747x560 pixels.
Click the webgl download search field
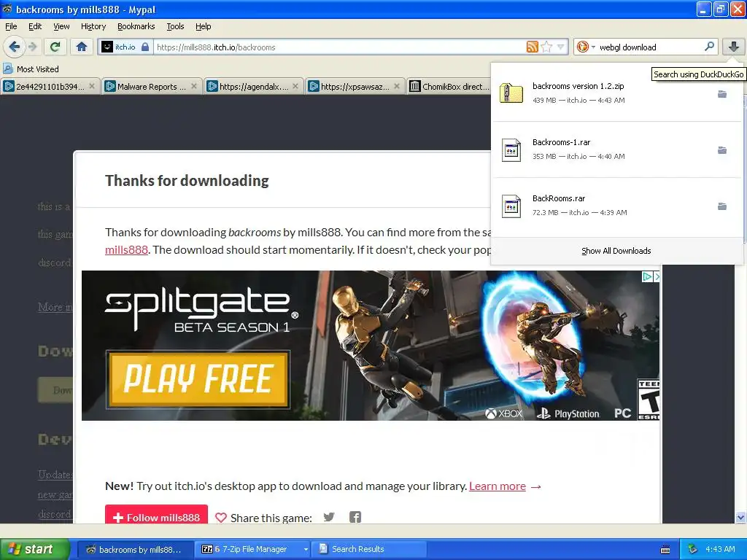650,47
